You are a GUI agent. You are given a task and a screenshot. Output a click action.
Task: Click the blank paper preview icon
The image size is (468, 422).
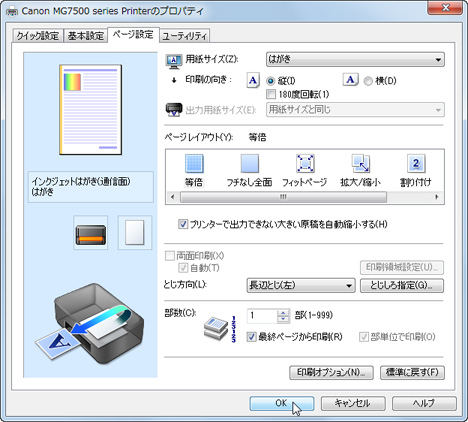[135, 233]
